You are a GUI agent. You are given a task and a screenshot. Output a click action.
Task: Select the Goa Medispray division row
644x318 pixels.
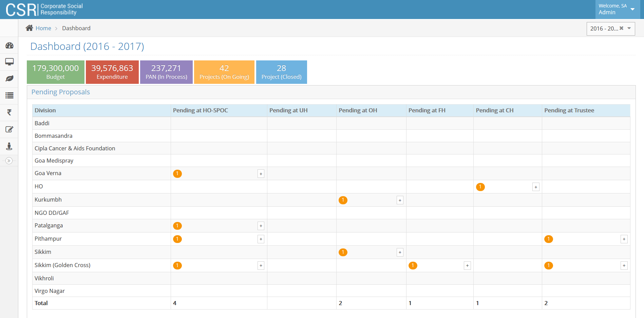point(331,161)
